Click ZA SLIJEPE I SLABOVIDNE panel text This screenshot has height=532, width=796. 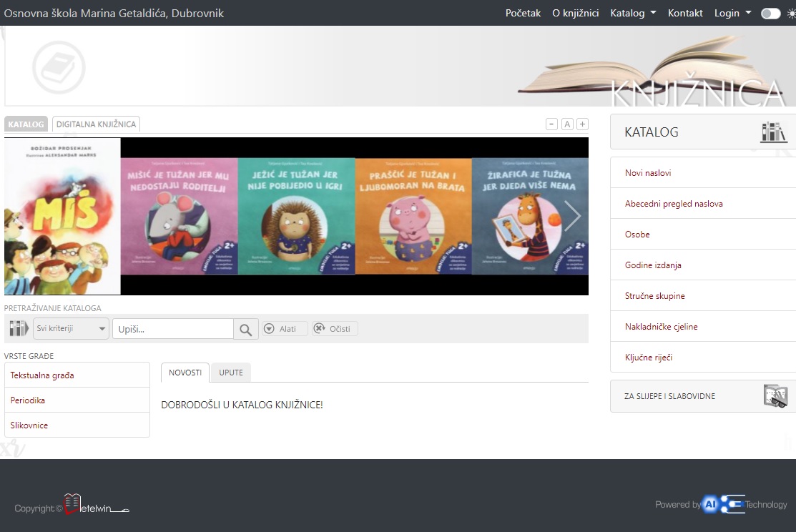coord(669,396)
